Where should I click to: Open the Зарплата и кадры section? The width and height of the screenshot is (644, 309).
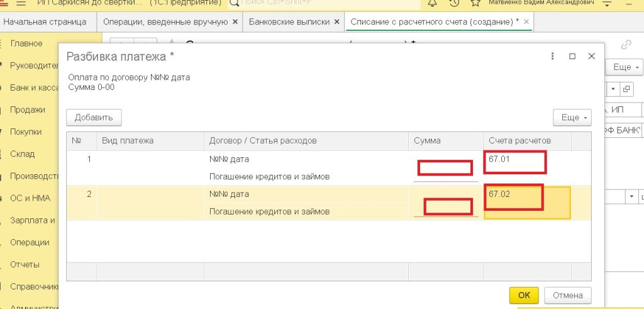pyautogui.click(x=33, y=220)
